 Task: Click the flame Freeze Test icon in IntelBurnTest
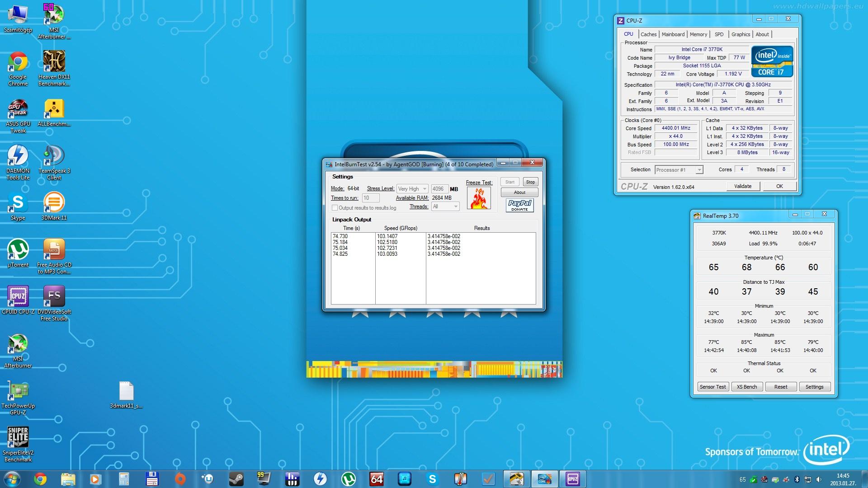tap(479, 198)
